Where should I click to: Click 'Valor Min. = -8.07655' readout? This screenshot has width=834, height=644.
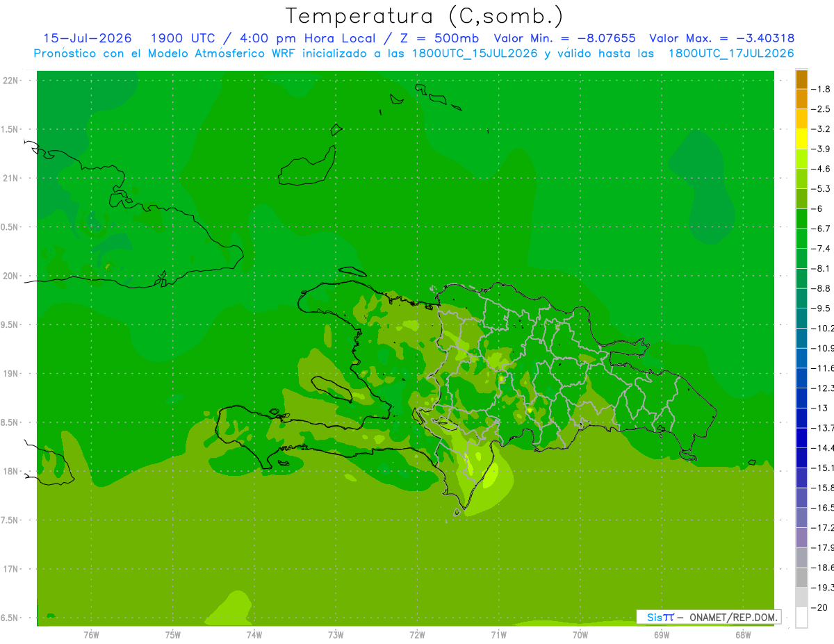click(x=564, y=38)
